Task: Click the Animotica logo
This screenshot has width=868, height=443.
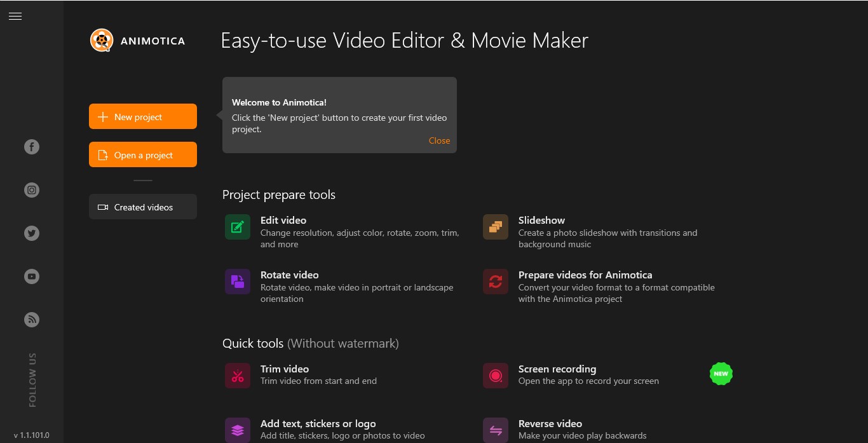Action: click(x=102, y=40)
